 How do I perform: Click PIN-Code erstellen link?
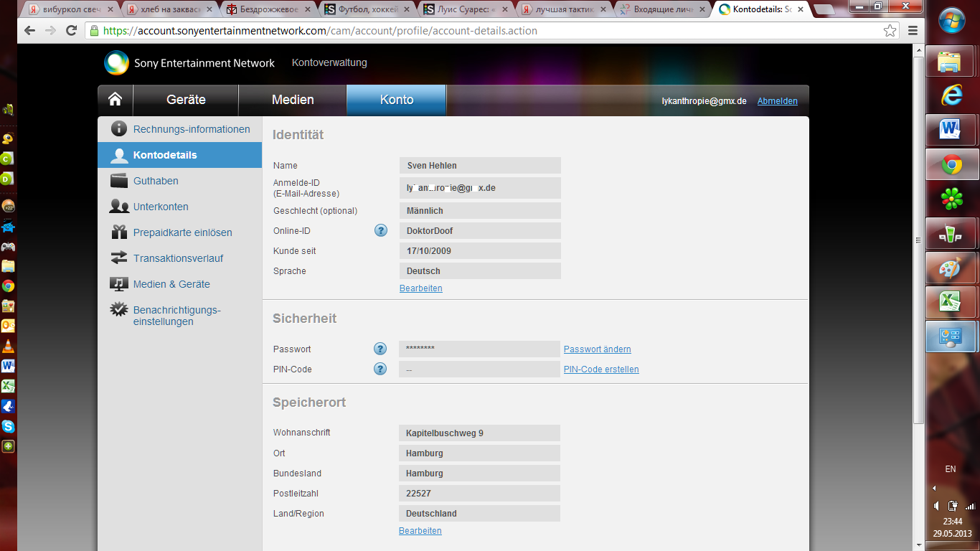pos(601,369)
